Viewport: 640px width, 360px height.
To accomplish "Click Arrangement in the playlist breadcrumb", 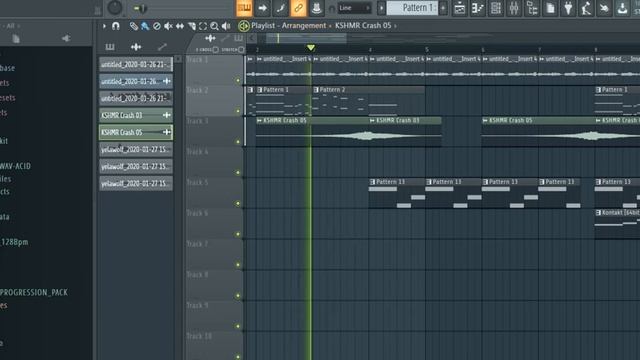I will click(304, 26).
